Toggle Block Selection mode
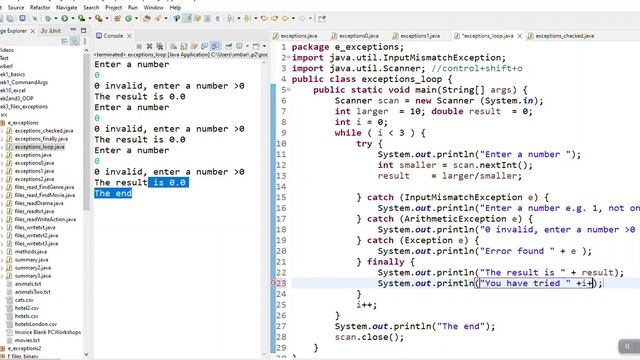This screenshot has width=640, height=360. click(207, 18)
